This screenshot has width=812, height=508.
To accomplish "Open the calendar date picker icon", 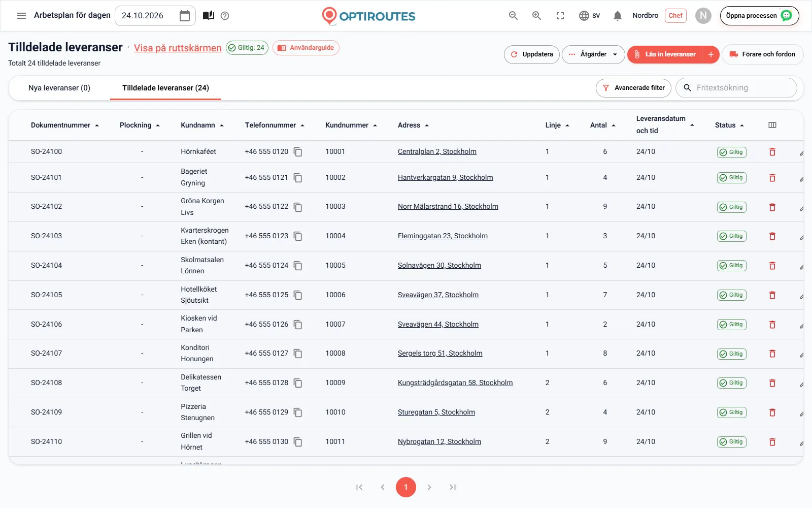I will click(185, 16).
